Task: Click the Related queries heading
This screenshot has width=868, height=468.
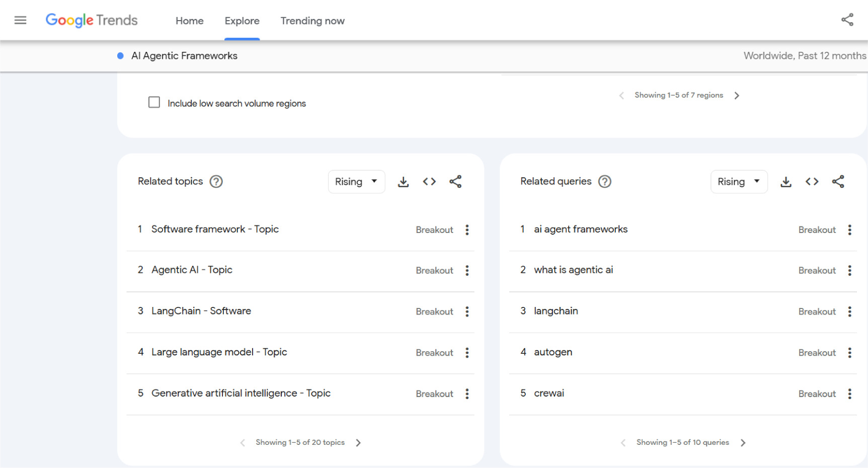Action: click(556, 181)
